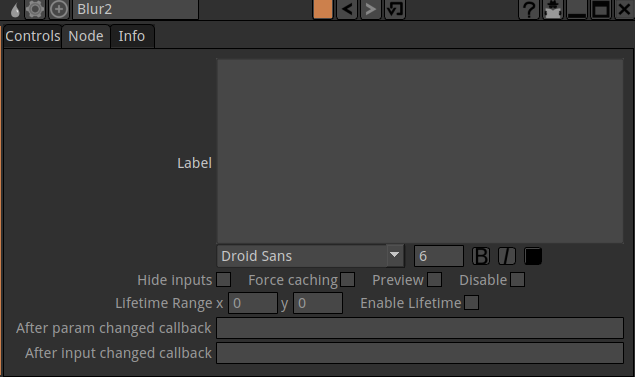
Task: Open node help question mark
Action: point(529,9)
